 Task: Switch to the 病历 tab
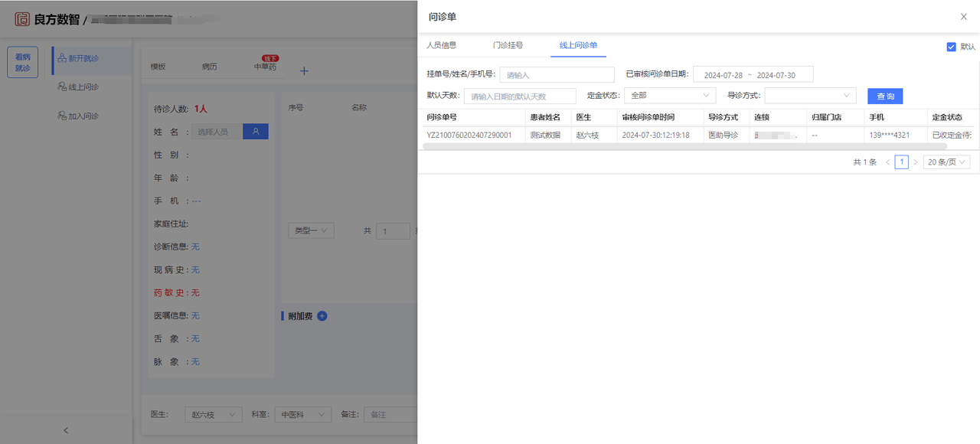[x=209, y=67]
